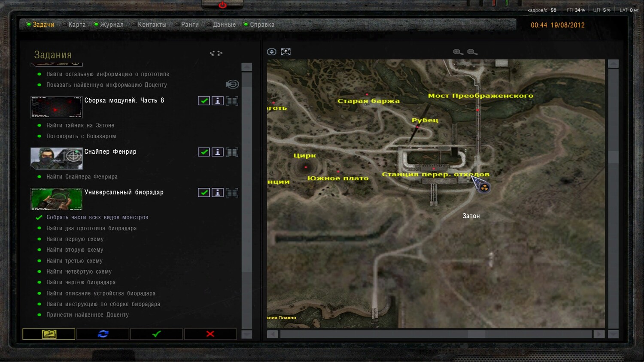Image resolution: width=644 pixels, height=362 pixels.
Task: Show the full global map view
Action: coord(286,52)
